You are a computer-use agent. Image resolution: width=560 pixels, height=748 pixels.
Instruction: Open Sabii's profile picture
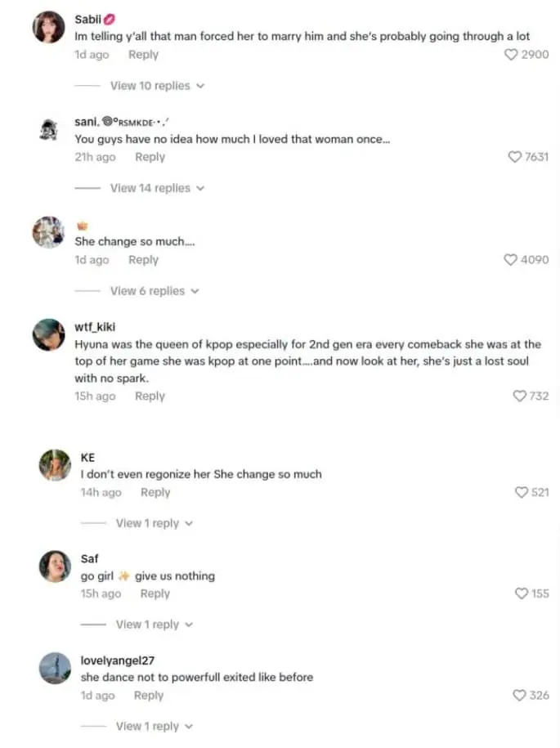tap(48, 28)
